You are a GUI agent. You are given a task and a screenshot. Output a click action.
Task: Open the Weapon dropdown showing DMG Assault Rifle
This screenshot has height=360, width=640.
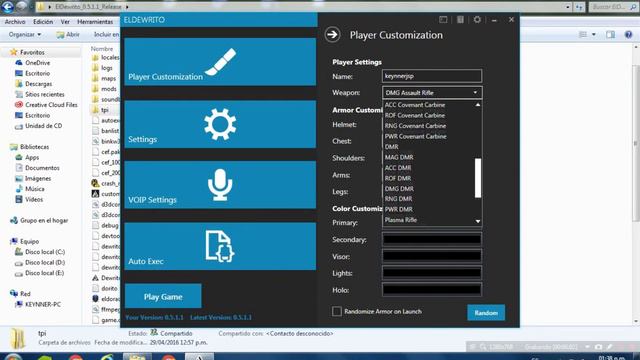coord(432,93)
